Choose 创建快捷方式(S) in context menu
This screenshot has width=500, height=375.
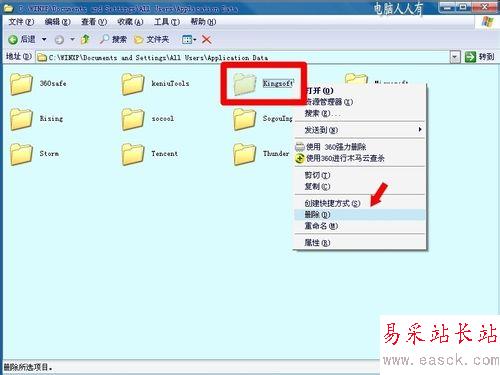coord(359,203)
